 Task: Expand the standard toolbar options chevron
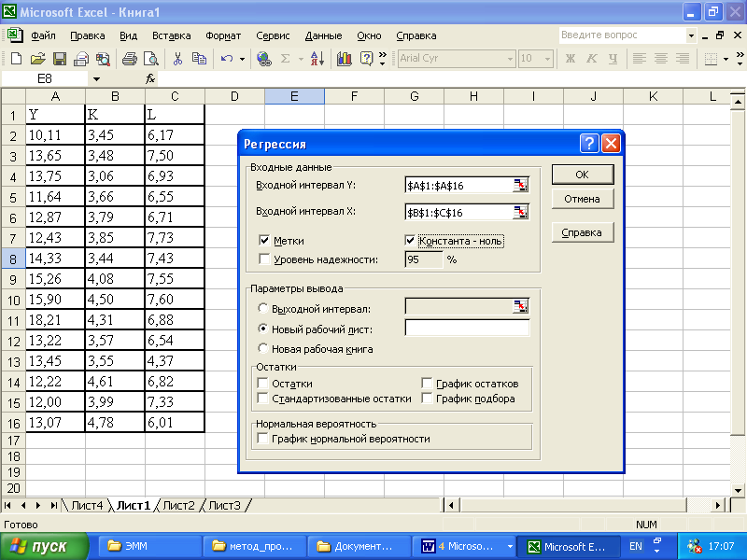tap(382, 59)
